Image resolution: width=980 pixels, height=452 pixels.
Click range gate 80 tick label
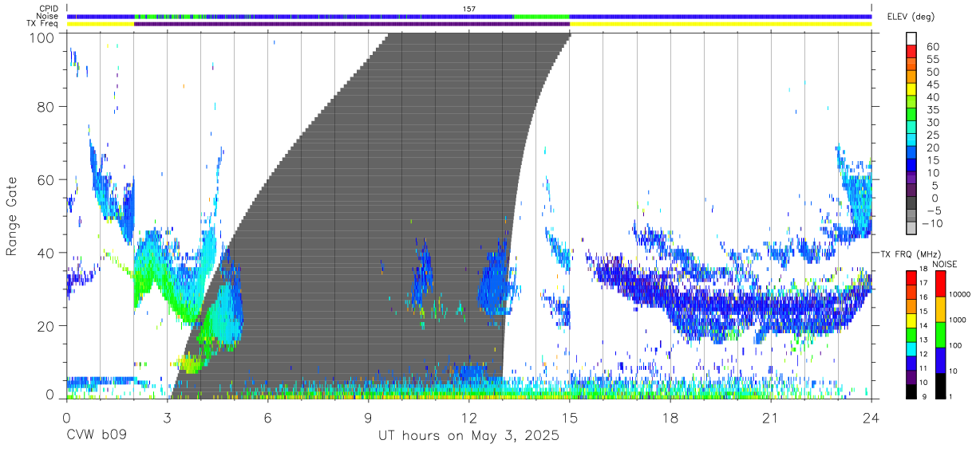tap(47, 107)
